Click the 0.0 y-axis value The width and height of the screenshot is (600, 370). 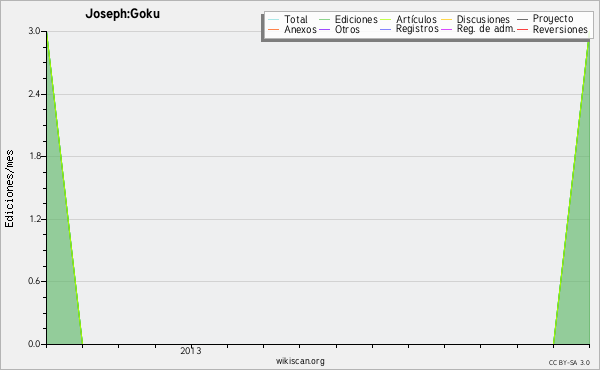tap(34, 344)
